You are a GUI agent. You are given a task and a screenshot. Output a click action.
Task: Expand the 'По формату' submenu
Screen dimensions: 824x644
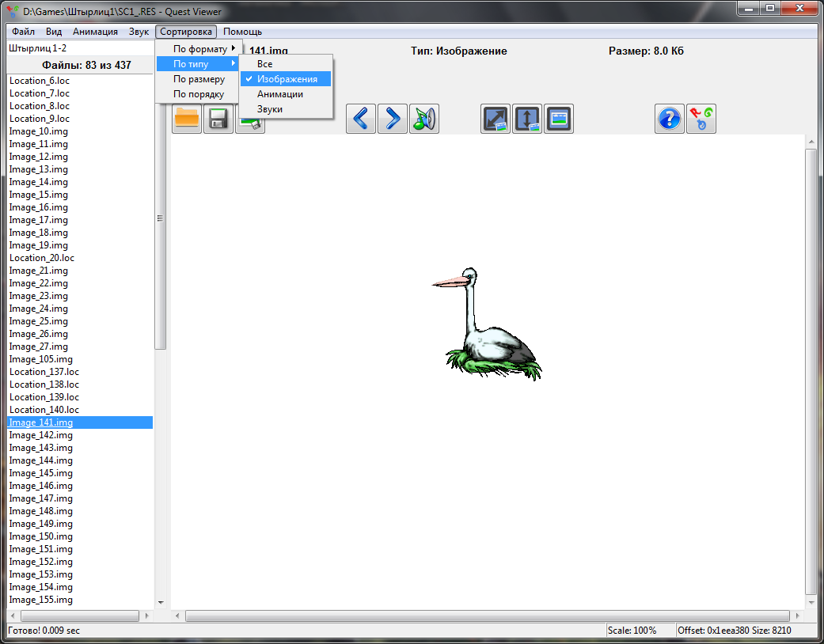(199, 49)
